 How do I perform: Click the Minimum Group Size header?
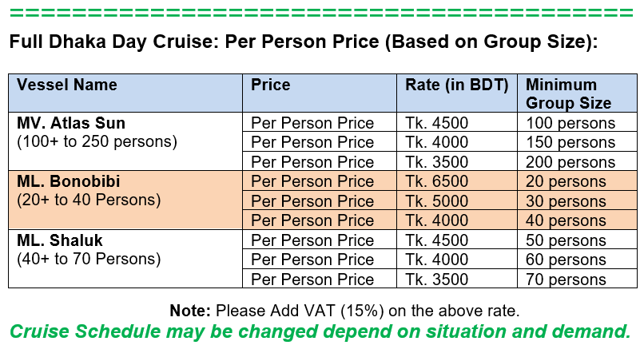click(x=577, y=93)
